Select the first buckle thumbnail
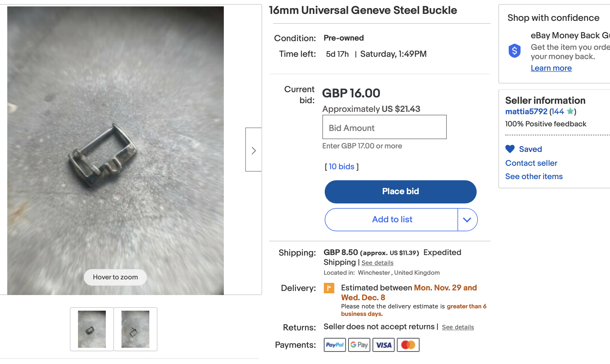The image size is (610, 364). [x=92, y=329]
